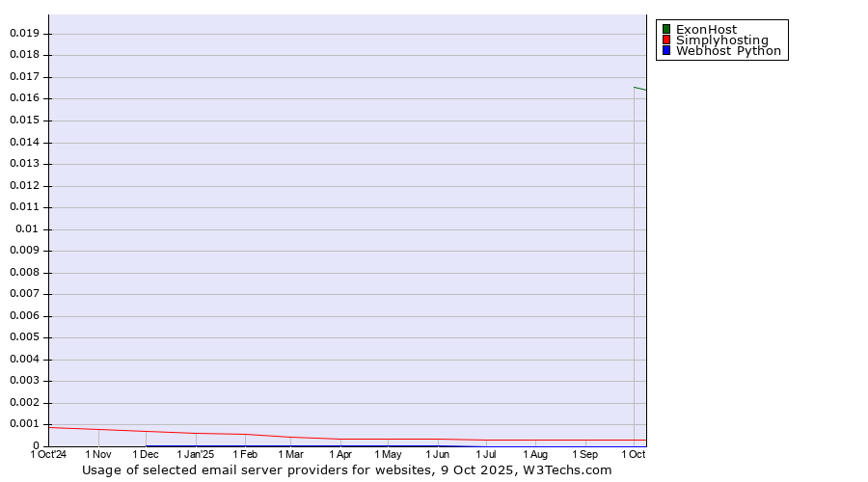Screen dimensions: 868x482
Task: Select the Webhost Python legend label
Action: [728, 50]
